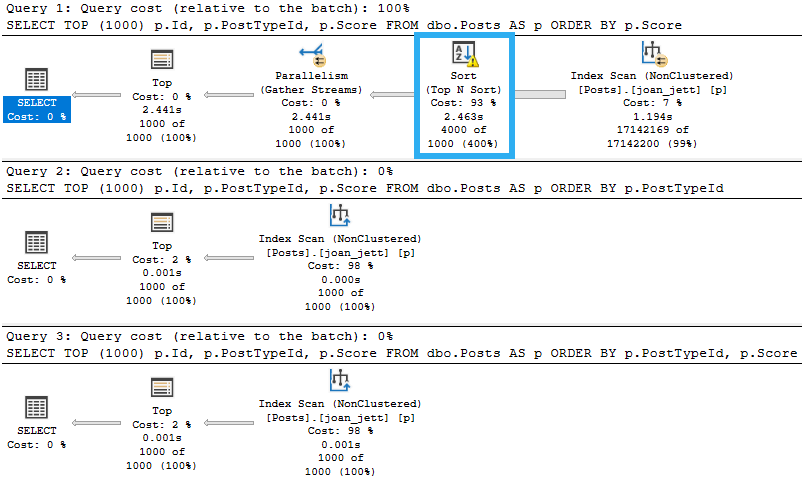Click arrow from Index Scan to Top in Query 3

229,423
